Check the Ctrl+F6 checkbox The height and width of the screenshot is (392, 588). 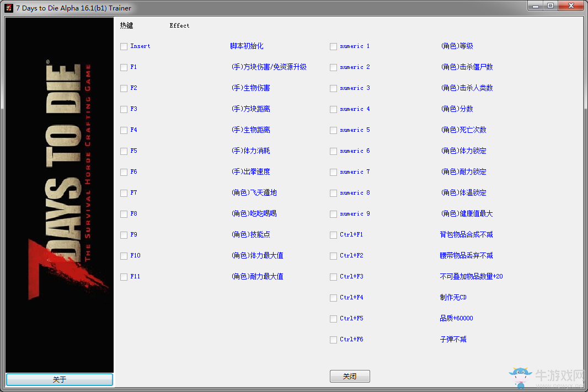point(333,340)
